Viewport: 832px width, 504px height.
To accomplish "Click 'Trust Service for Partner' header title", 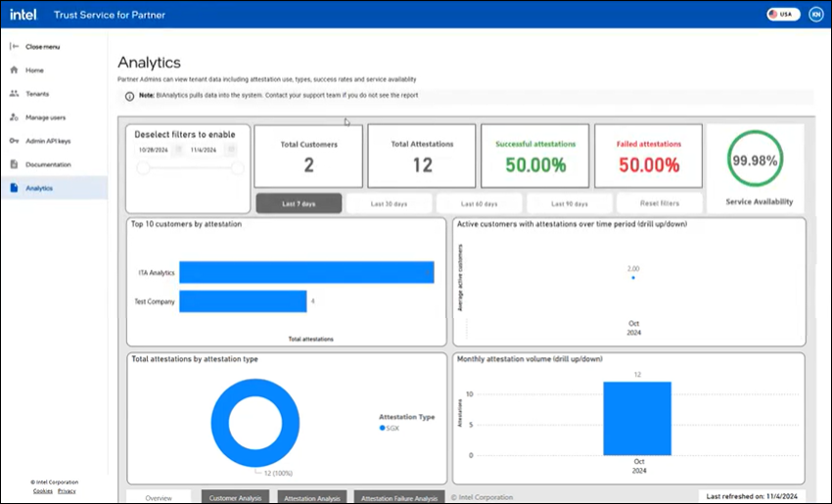I will pos(110,15).
